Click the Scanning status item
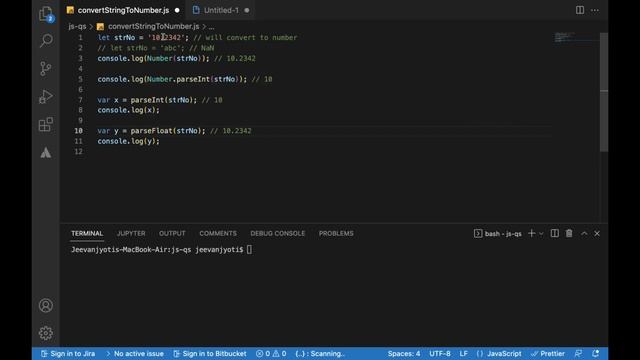 pyautogui.click(x=320, y=353)
